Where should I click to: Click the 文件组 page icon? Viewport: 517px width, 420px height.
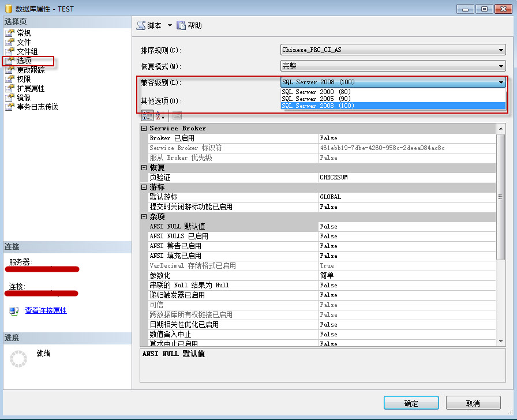(x=10, y=51)
